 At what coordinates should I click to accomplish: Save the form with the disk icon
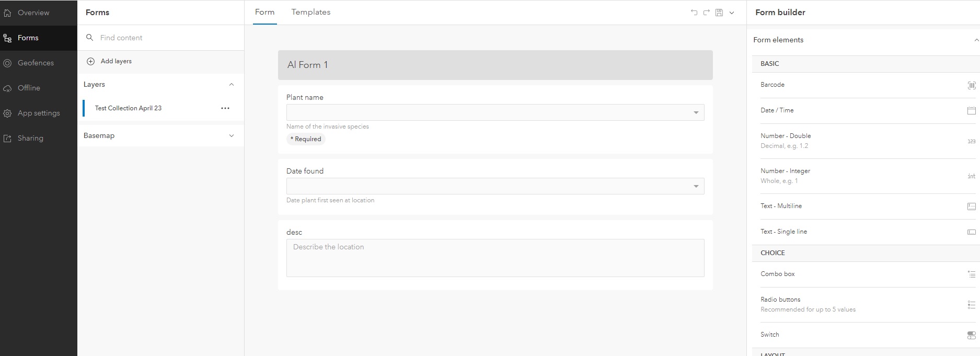click(x=719, y=13)
